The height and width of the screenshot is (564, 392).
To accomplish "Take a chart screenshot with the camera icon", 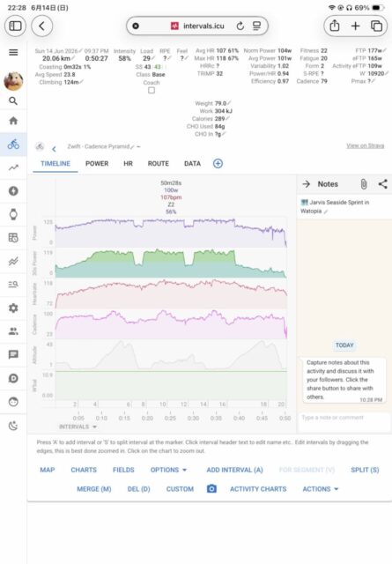I will point(211,489).
